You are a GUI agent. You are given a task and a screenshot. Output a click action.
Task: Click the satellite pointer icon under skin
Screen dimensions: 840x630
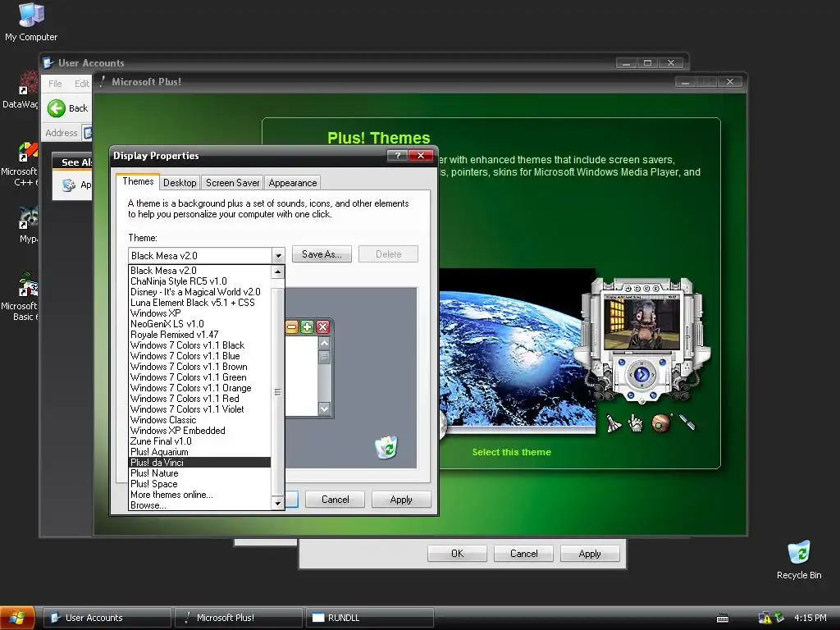687,422
